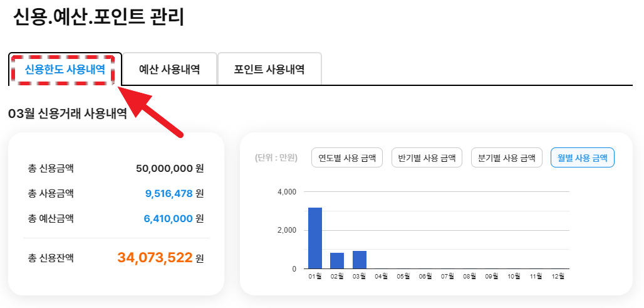Switch to the 예산 사용내역 tab
Image resolution: width=644 pixels, height=308 pixels.
pyautogui.click(x=169, y=69)
